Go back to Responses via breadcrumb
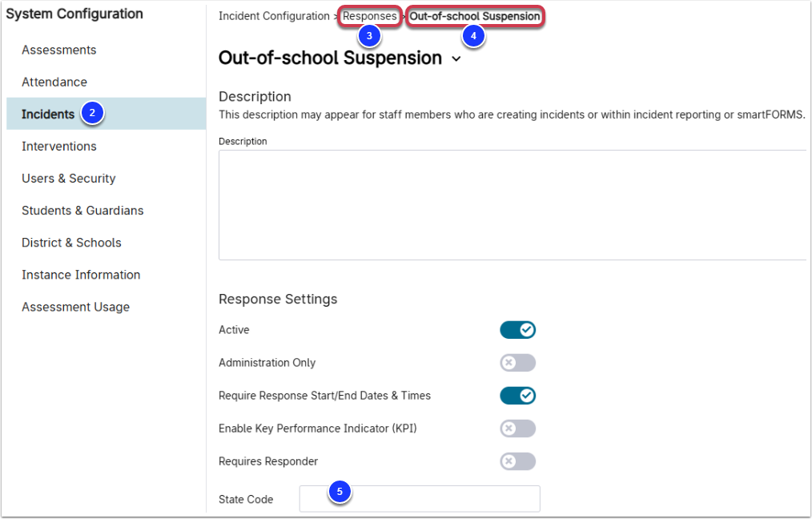 [370, 16]
